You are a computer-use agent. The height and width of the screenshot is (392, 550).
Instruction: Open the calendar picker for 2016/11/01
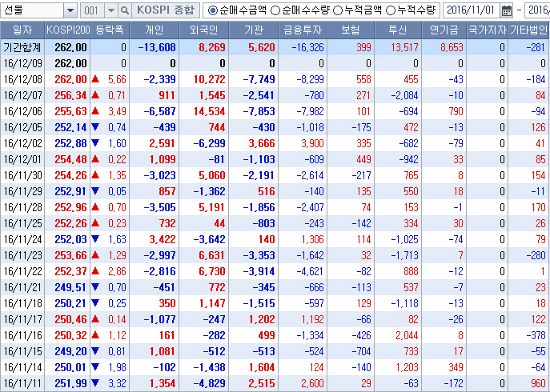(x=507, y=10)
